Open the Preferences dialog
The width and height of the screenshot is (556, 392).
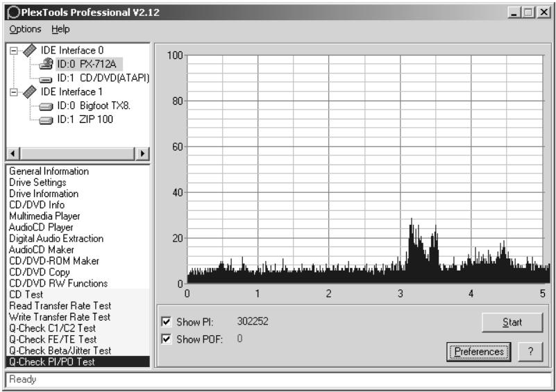[479, 352]
